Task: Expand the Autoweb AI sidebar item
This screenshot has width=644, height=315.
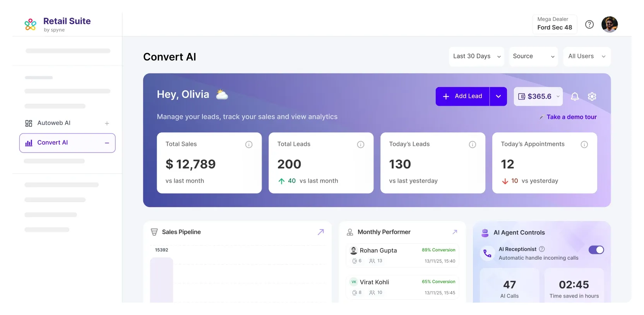Action: 107,123
